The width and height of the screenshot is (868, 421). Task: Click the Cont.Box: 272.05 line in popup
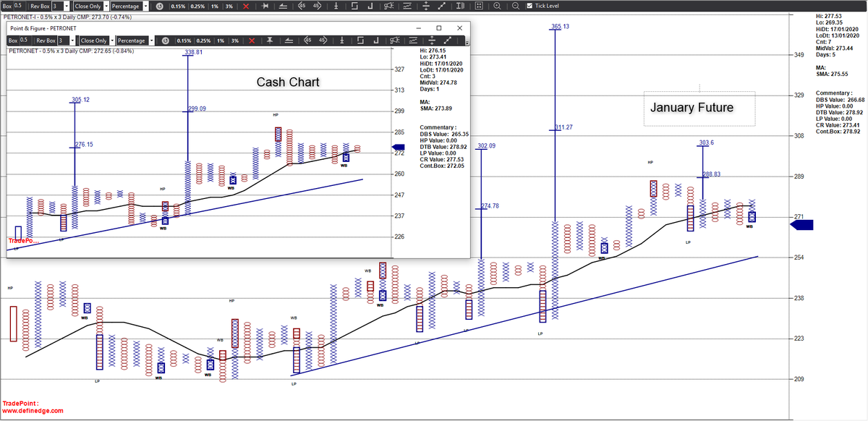click(442, 166)
